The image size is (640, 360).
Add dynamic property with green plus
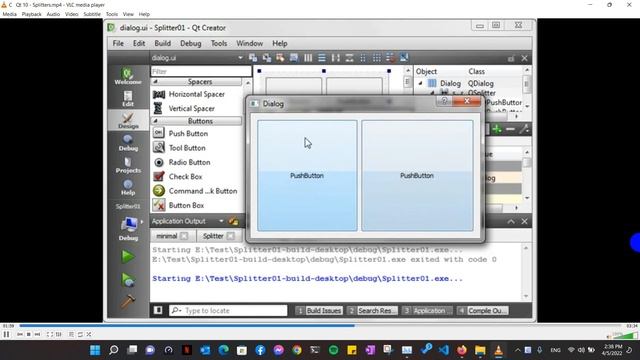pyautogui.click(x=497, y=129)
